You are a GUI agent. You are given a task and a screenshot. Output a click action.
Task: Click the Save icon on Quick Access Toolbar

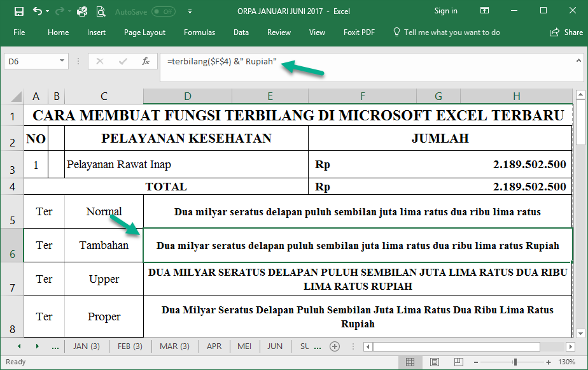coord(19,11)
